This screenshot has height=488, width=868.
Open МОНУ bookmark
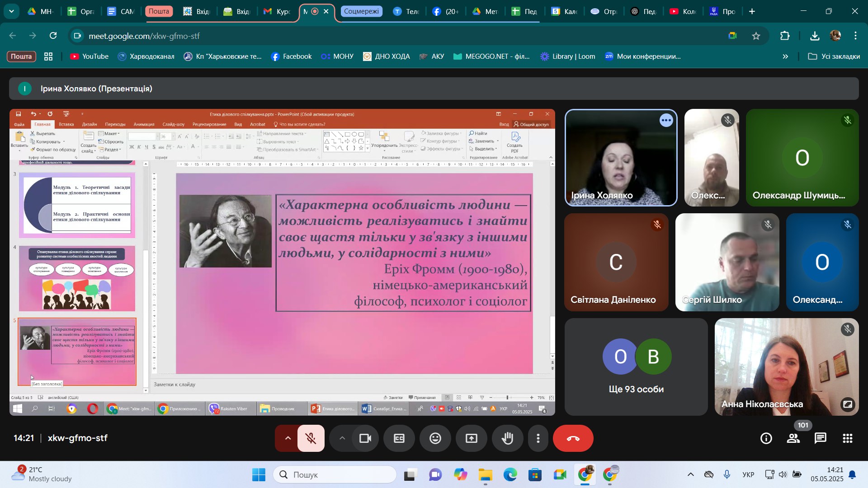click(337, 56)
